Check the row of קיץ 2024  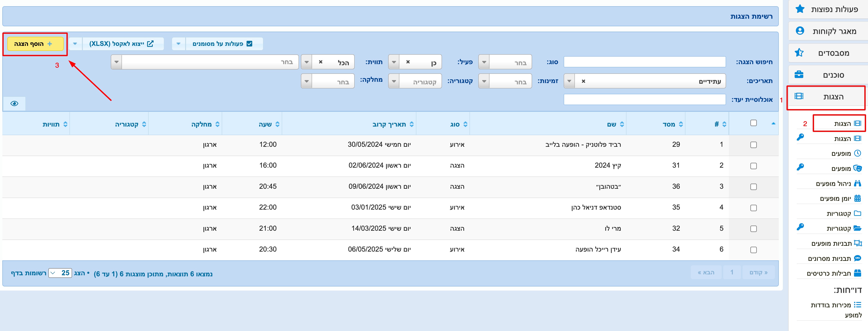click(x=754, y=166)
